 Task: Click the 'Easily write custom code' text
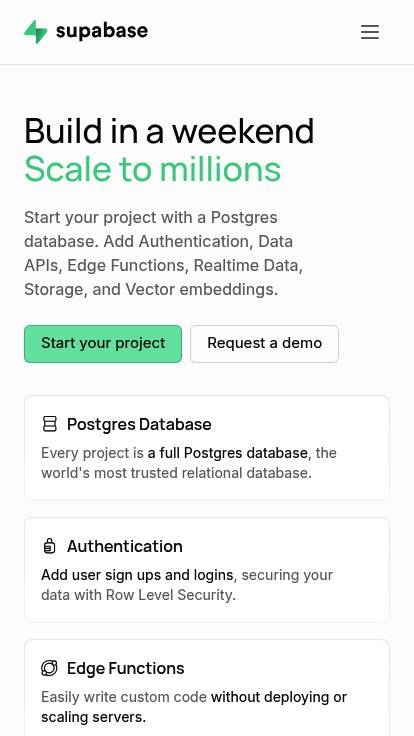point(124,697)
